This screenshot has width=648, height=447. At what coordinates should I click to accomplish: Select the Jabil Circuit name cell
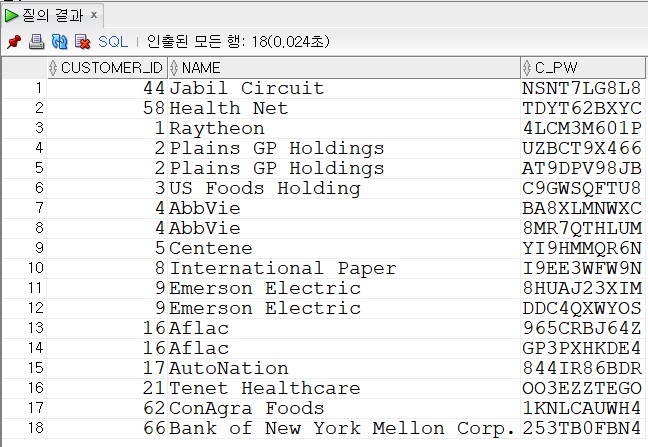(x=344, y=88)
